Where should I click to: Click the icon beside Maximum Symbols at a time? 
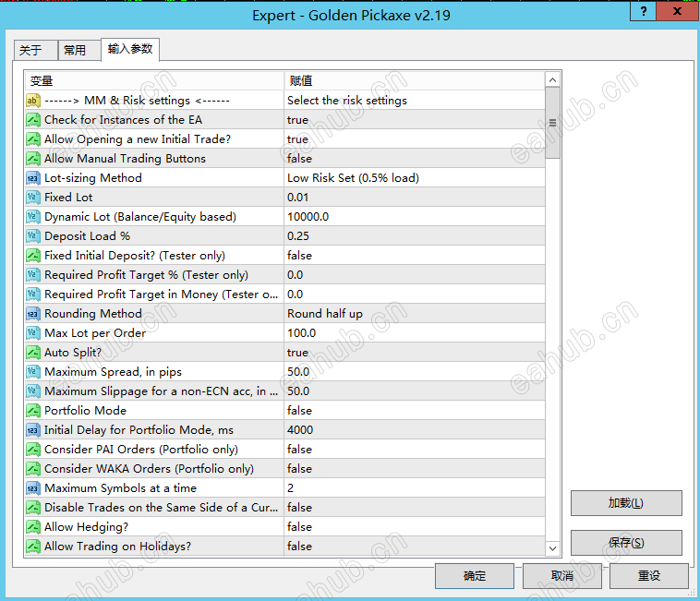(x=33, y=488)
